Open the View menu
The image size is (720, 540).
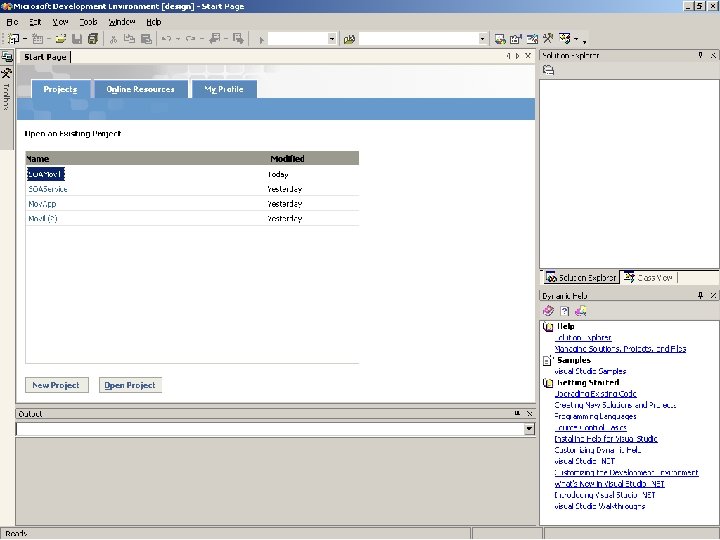[60, 22]
